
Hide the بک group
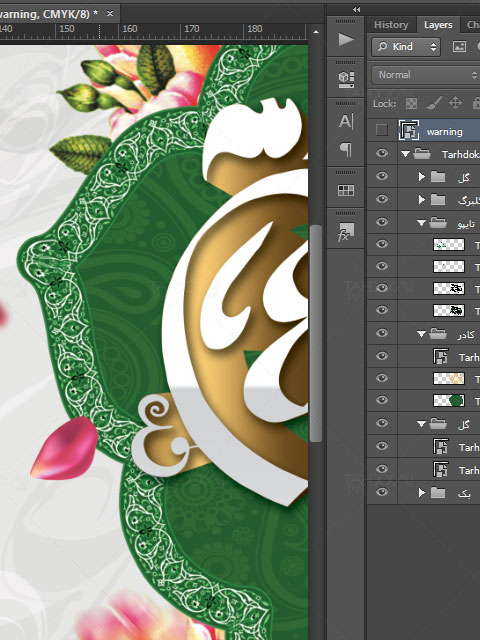(x=382, y=492)
